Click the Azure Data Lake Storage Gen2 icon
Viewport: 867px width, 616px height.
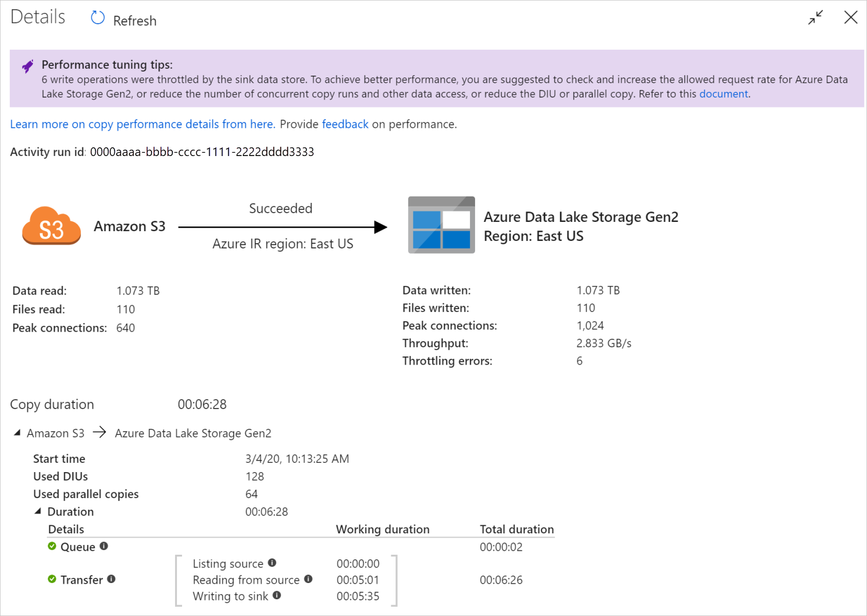[x=441, y=225]
